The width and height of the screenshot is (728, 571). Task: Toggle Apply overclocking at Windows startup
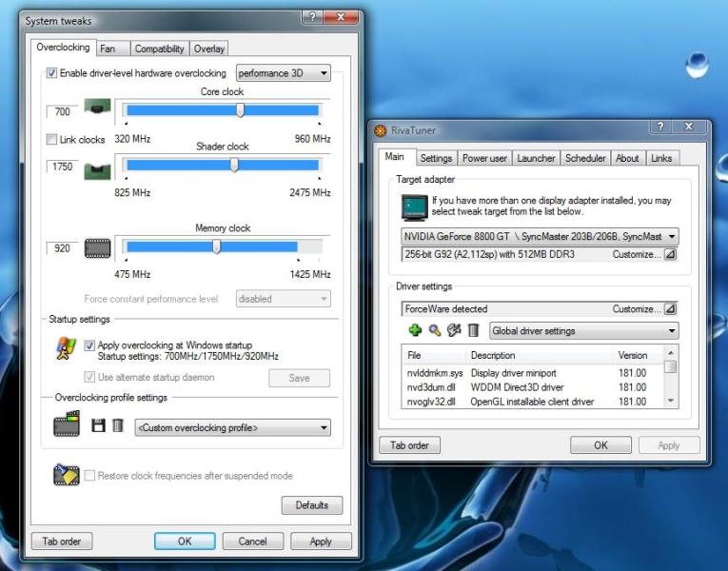[x=89, y=345]
